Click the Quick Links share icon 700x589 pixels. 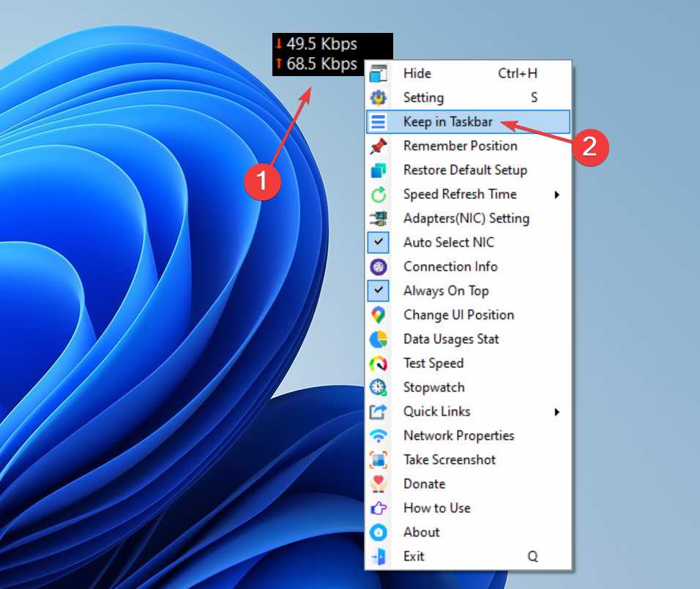(378, 411)
